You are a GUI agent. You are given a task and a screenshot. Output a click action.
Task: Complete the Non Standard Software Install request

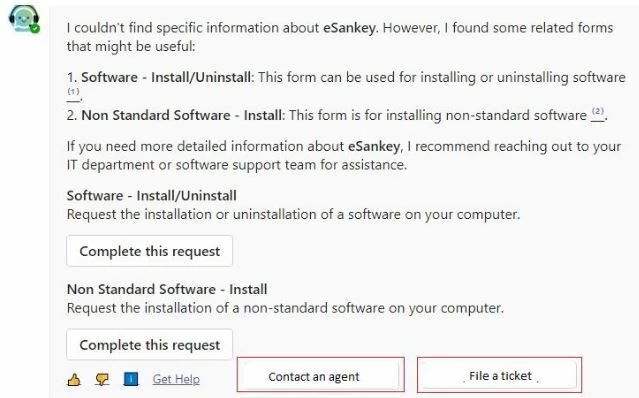click(150, 345)
